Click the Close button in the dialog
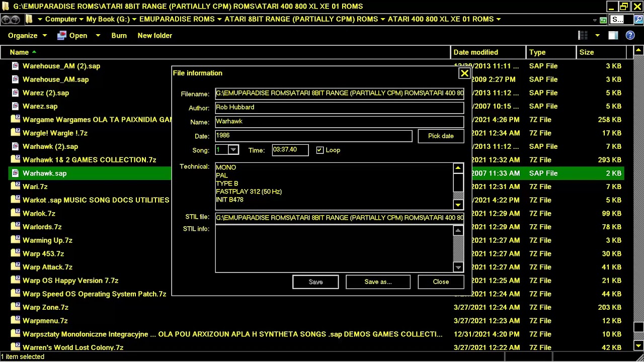The width and height of the screenshot is (644, 362). (x=441, y=282)
